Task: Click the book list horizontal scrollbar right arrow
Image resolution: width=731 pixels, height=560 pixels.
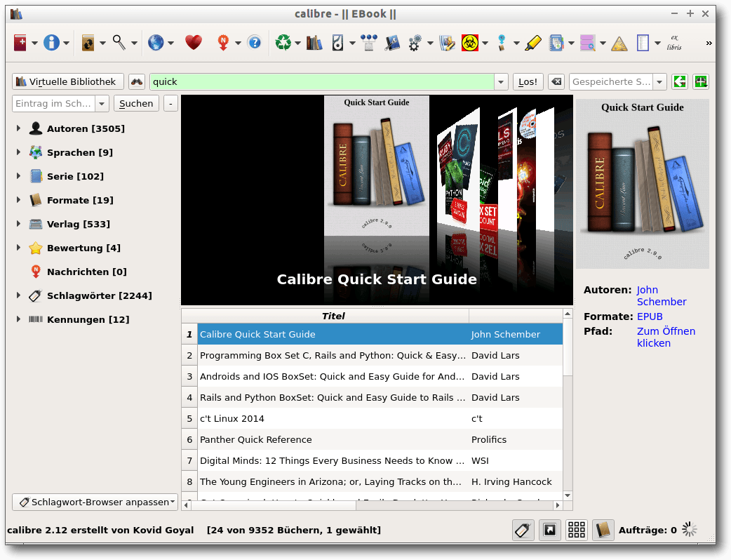Action: click(558, 505)
